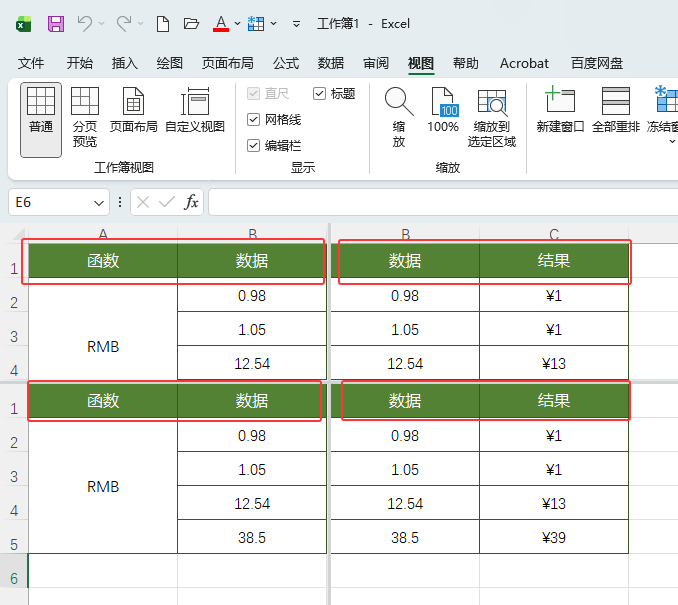Open the 文件 menu
678x605 pixels.
coord(31,64)
